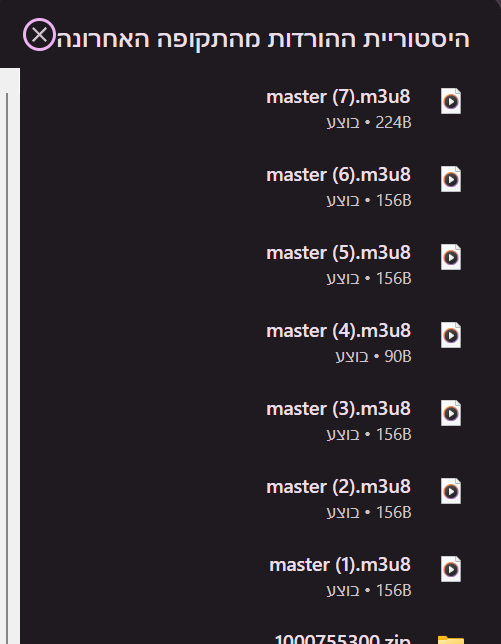
Task: Open the master (5).m3u8 download link
Action: (338, 253)
